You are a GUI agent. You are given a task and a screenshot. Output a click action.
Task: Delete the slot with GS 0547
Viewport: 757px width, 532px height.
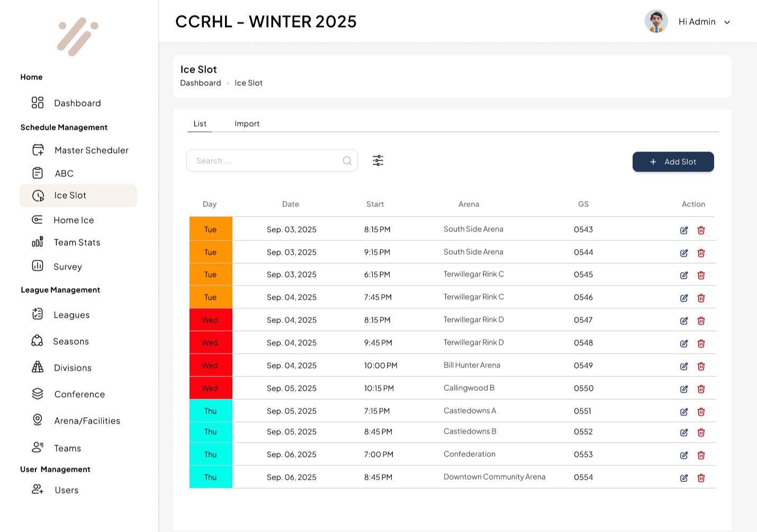coord(701,321)
